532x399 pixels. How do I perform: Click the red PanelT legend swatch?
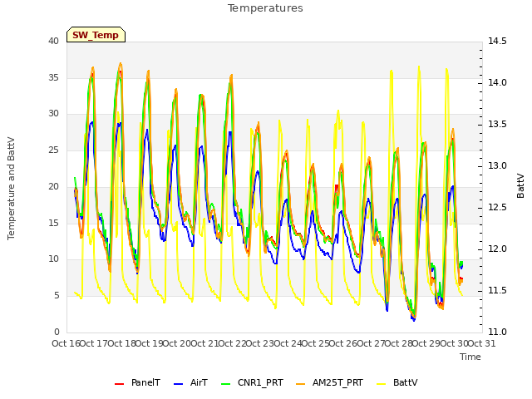pos(120,384)
